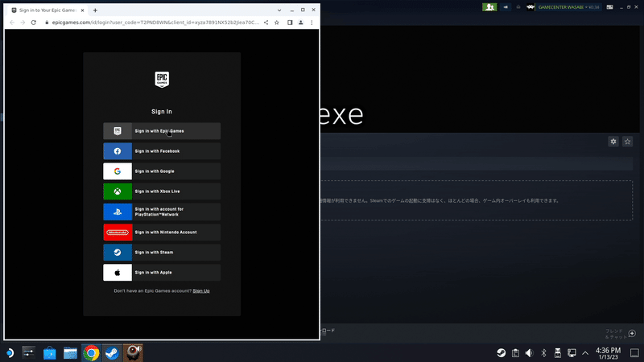
Task: Sign in with PlayStation Network account
Action: pos(162,212)
